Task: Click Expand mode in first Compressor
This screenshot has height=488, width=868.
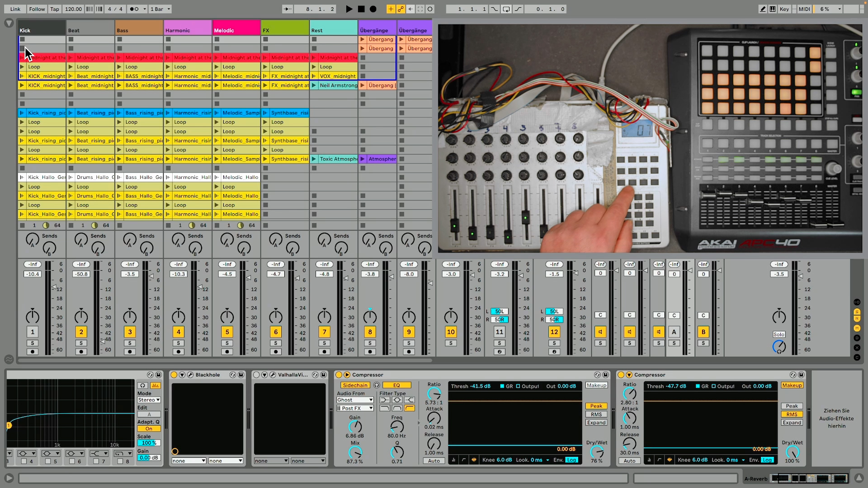Action: pyautogui.click(x=596, y=423)
